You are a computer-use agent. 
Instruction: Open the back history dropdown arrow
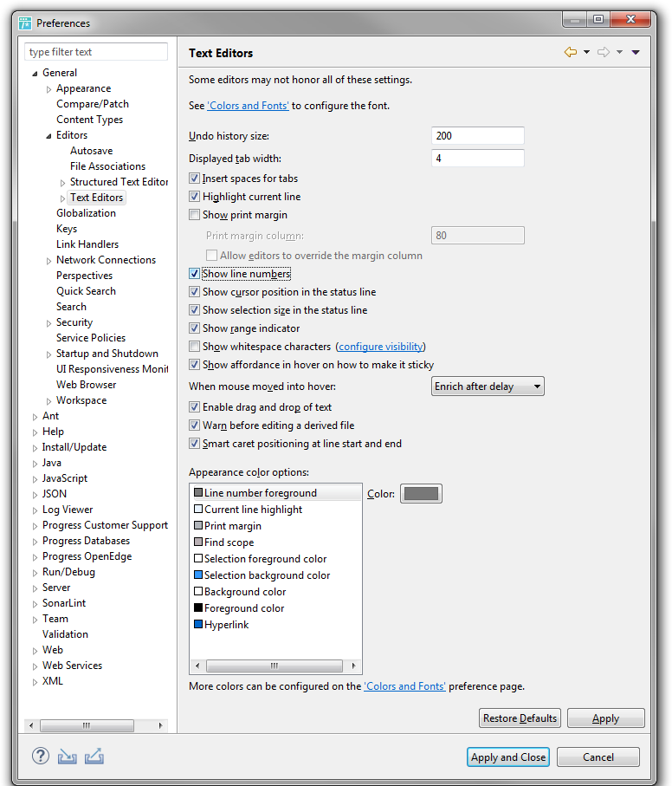tap(586, 52)
